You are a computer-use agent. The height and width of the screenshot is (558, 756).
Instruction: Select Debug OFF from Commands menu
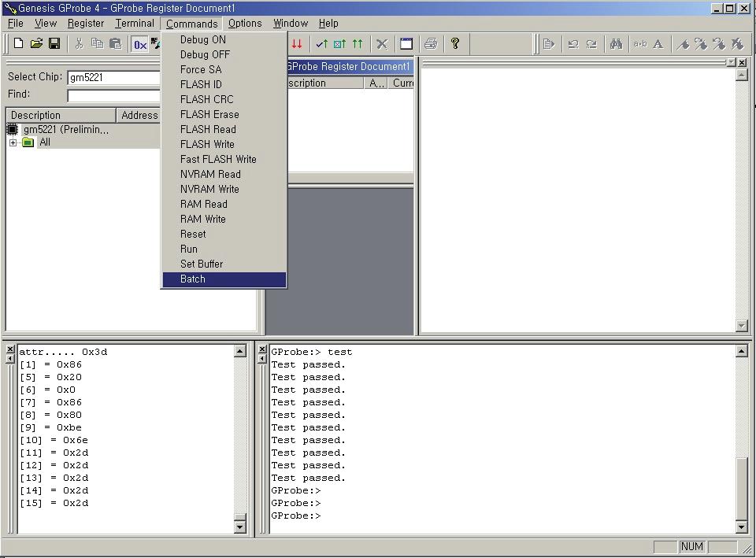point(224,54)
